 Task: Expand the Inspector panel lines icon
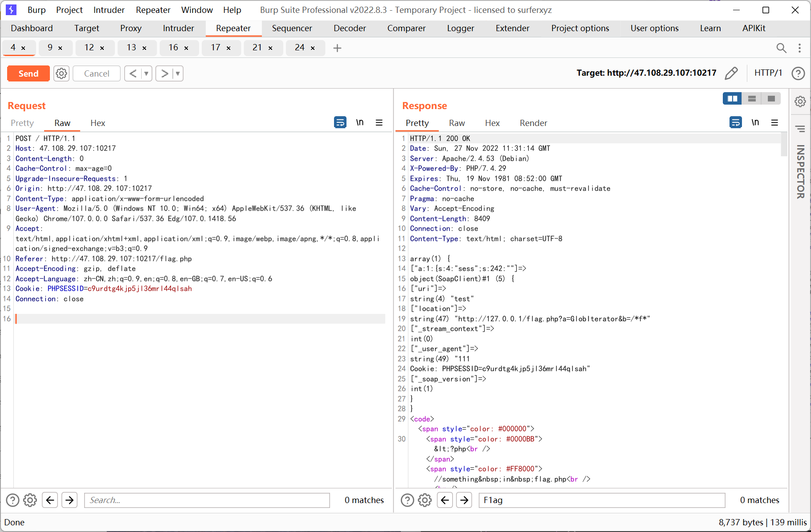(800, 129)
